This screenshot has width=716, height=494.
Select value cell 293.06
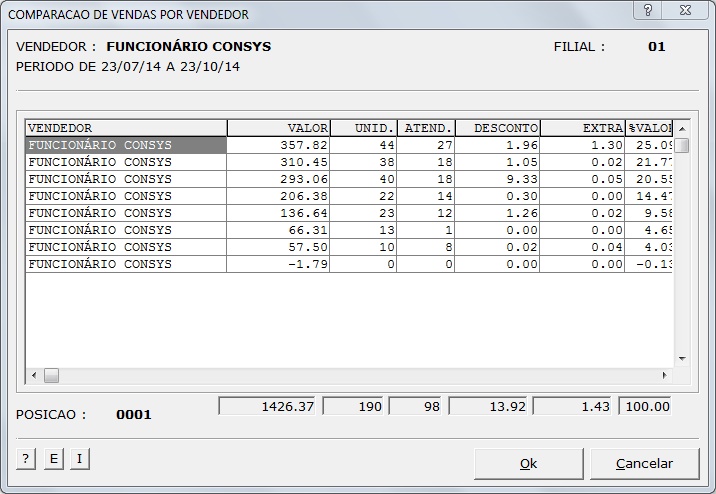(x=278, y=179)
